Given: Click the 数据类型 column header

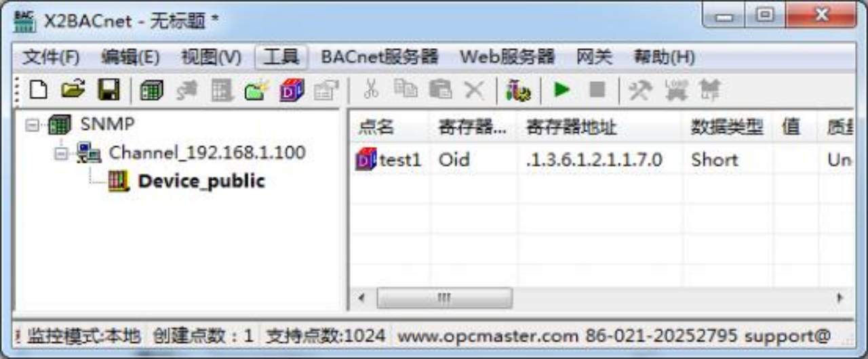Looking at the screenshot, I should coord(728,127).
